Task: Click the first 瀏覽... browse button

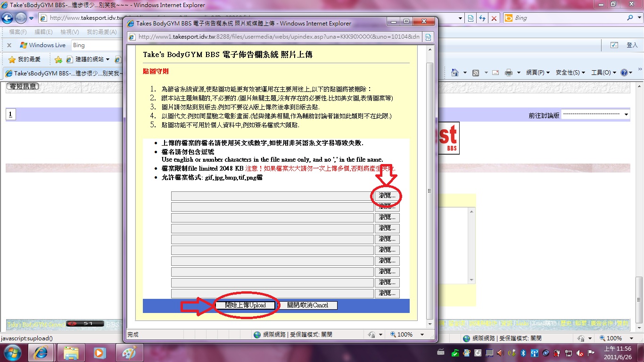Action: click(387, 196)
